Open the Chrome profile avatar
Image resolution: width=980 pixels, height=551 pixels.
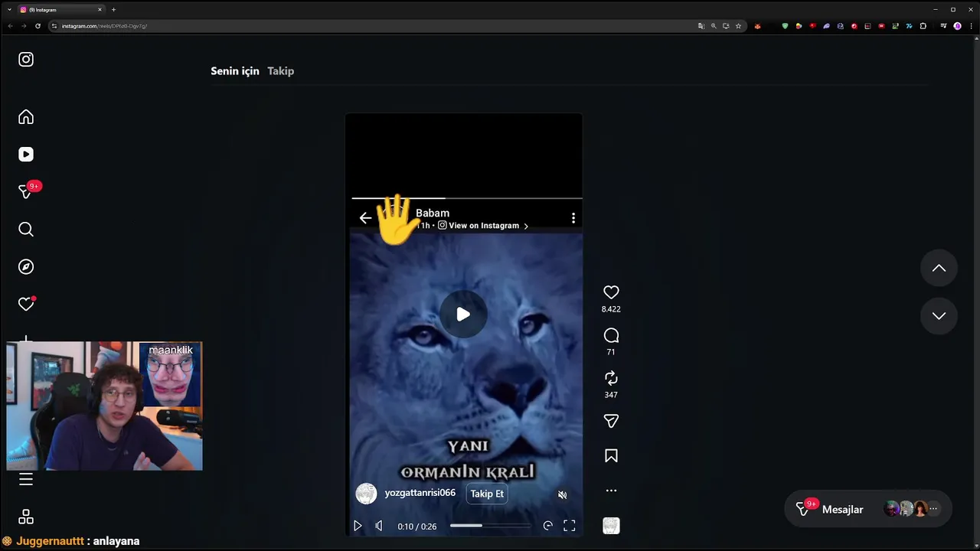pyautogui.click(x=957, y=26)
